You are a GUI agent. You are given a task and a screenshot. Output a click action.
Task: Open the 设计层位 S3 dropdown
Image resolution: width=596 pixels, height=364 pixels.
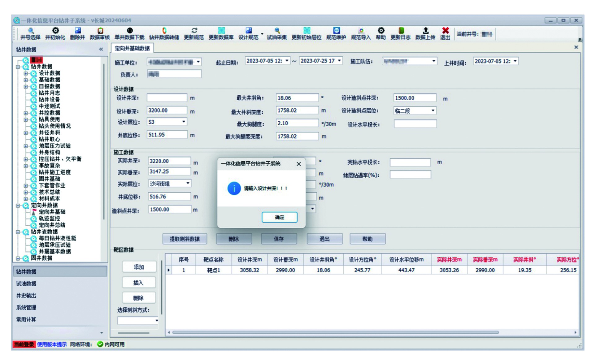pyautogui.click(x=184, y=122)
